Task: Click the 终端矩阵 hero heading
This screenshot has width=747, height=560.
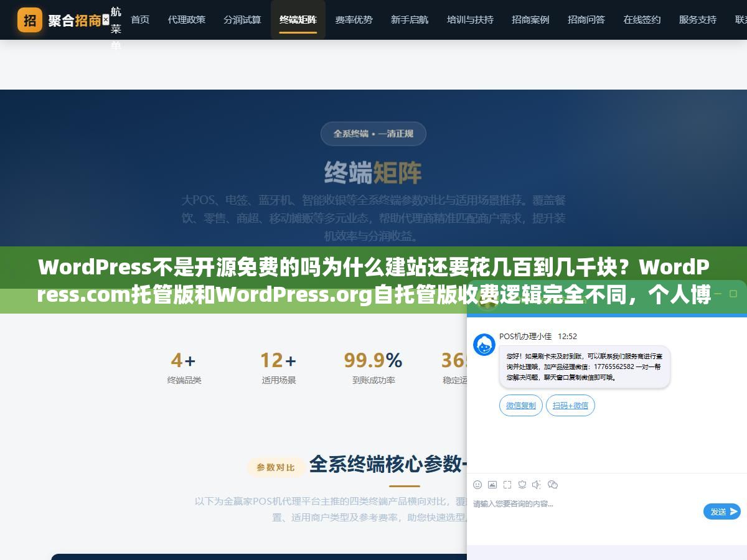Action: pyautogui.click(x=373, y=173)
